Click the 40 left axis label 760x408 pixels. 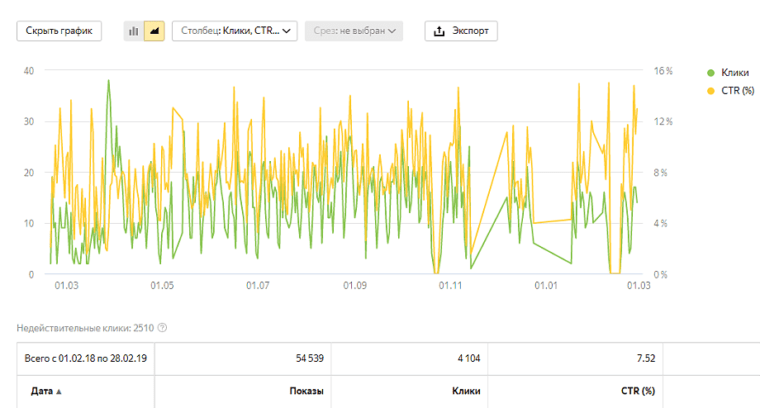pyautogui.click(x=29, y=71)
